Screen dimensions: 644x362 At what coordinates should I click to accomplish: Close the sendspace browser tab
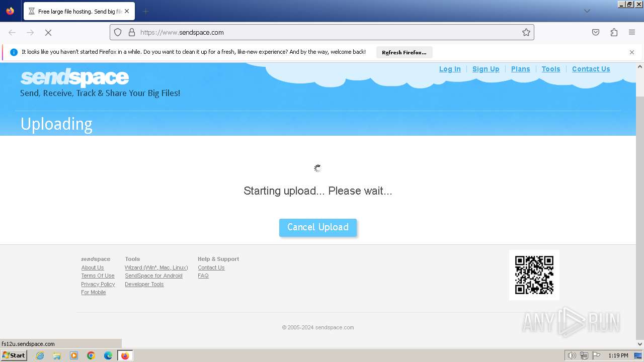[127, 11]
